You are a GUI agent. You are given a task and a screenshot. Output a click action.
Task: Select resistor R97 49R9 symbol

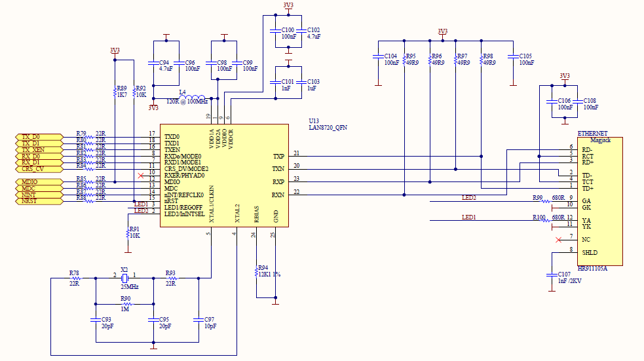coord(455,60)
